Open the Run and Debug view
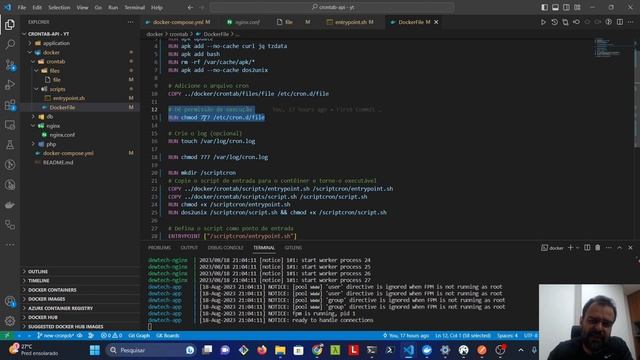The height and width of the screenshot is (360, 640). click(10, 84)
